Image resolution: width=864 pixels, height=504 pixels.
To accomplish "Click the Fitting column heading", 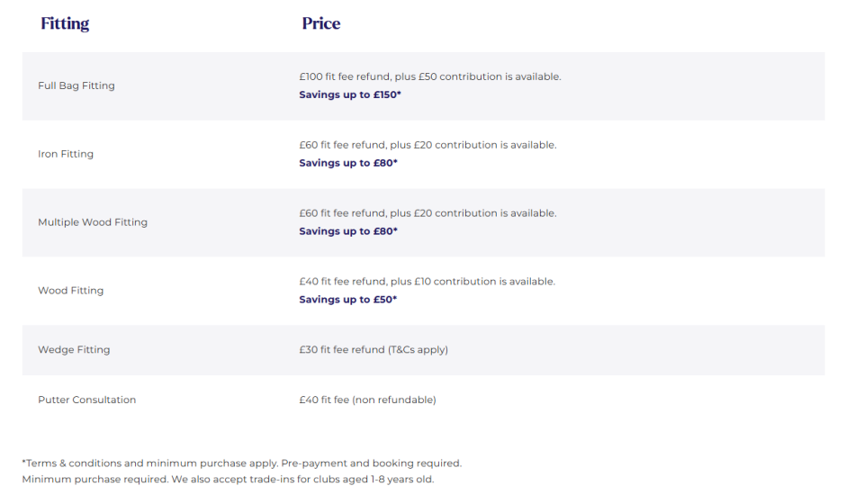I will [65, 23].
